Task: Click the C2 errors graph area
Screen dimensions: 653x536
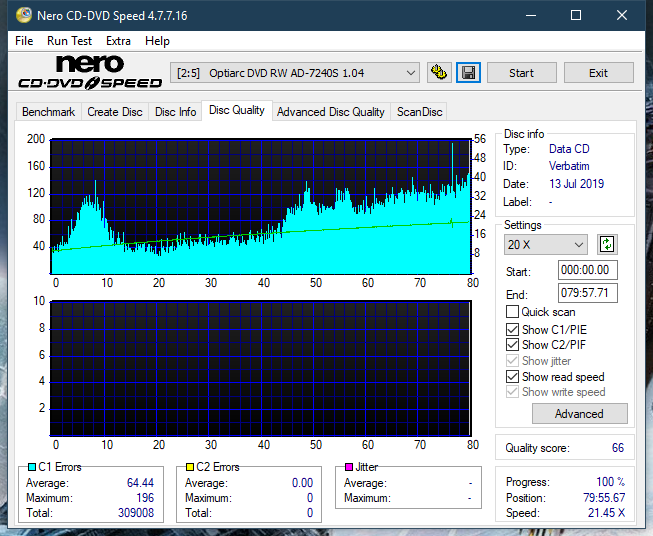Action: (x=261, y=369)
